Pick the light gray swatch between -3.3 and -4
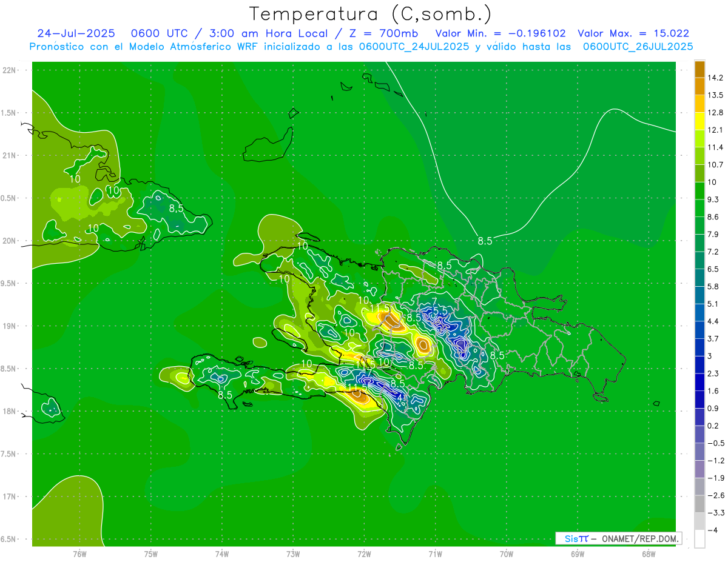Image resolution: width=728 pixels, height=562 pixels. (699, 521)
